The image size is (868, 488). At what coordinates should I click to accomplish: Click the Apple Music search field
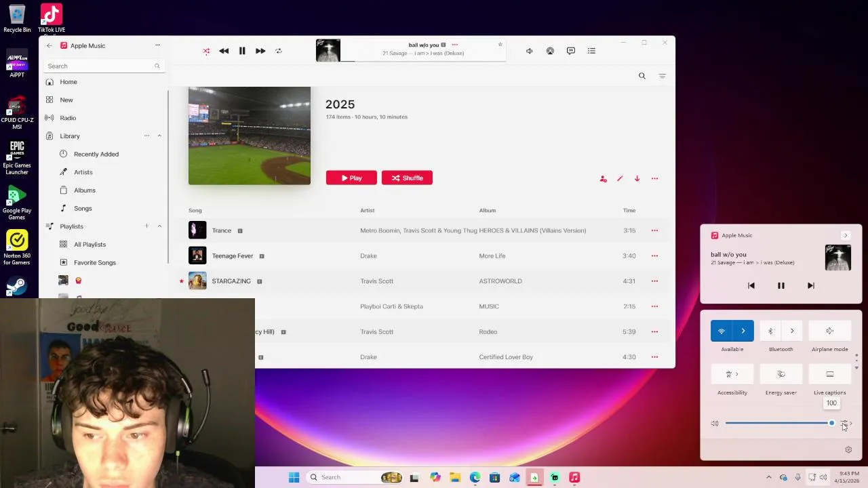pyautogui.click(x=104, y=66)
